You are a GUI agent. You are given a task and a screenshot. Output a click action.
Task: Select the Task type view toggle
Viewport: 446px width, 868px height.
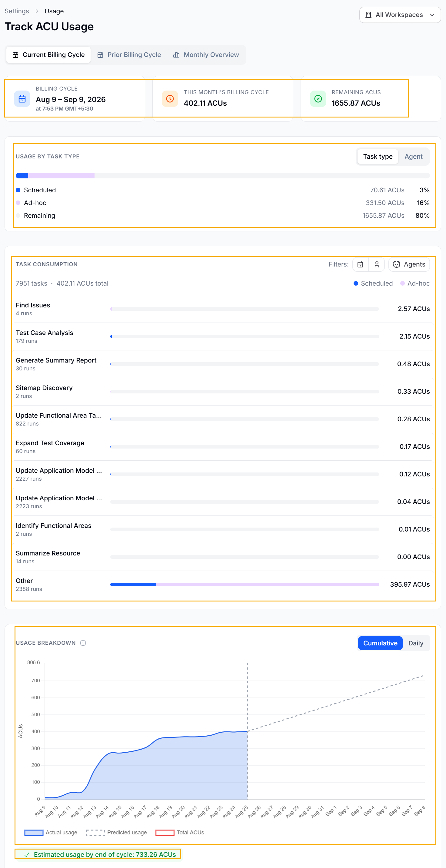click(378, 156)
